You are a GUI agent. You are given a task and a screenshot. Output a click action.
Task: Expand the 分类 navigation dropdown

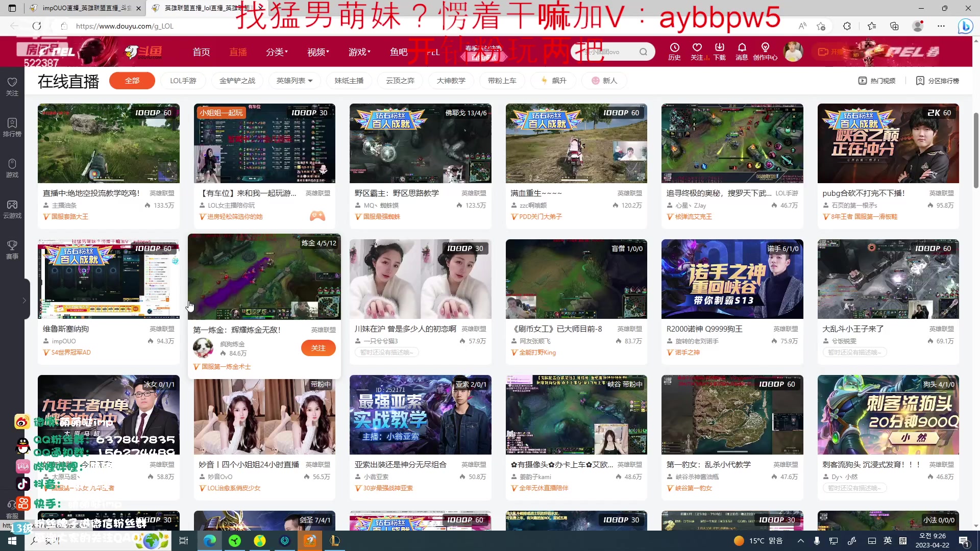click(277, 52)
